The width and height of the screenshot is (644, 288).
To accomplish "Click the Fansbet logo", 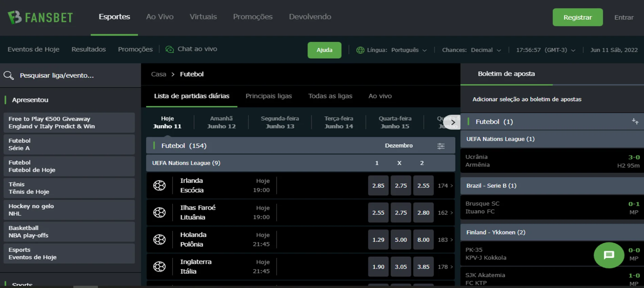I will (40, 17).
